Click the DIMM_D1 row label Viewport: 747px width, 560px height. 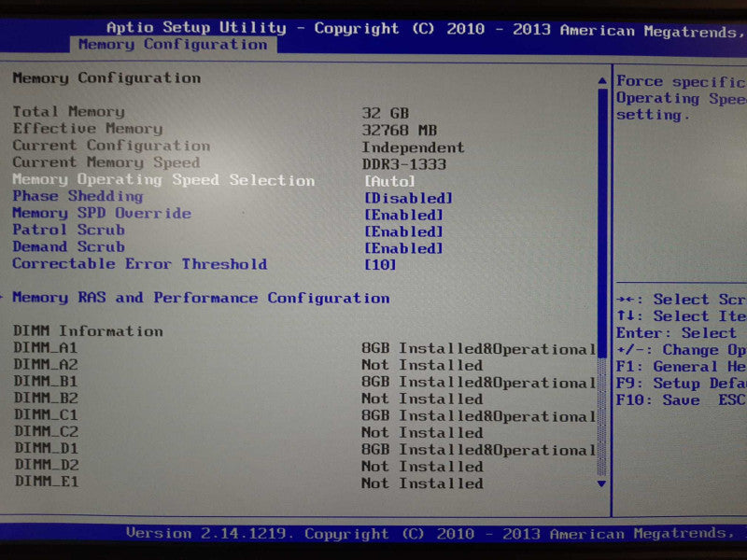pyautogui.click(x=46, y=449)
